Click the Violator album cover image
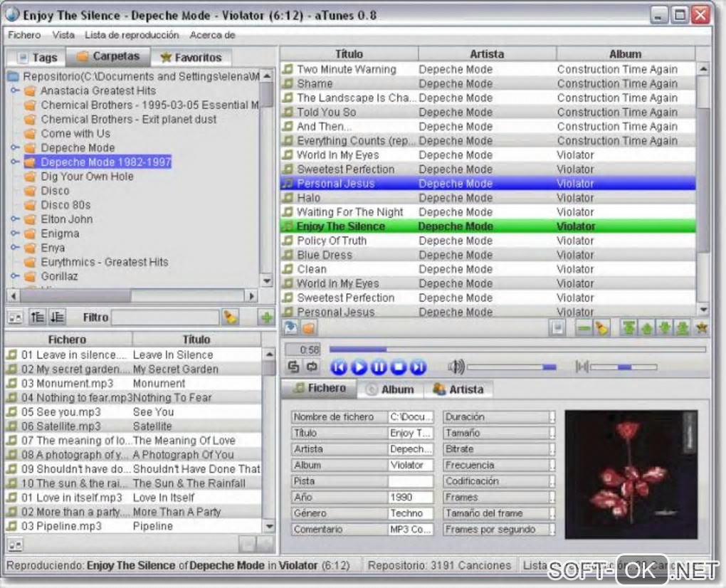The image size is (726, 588). (x=631, y=474)
